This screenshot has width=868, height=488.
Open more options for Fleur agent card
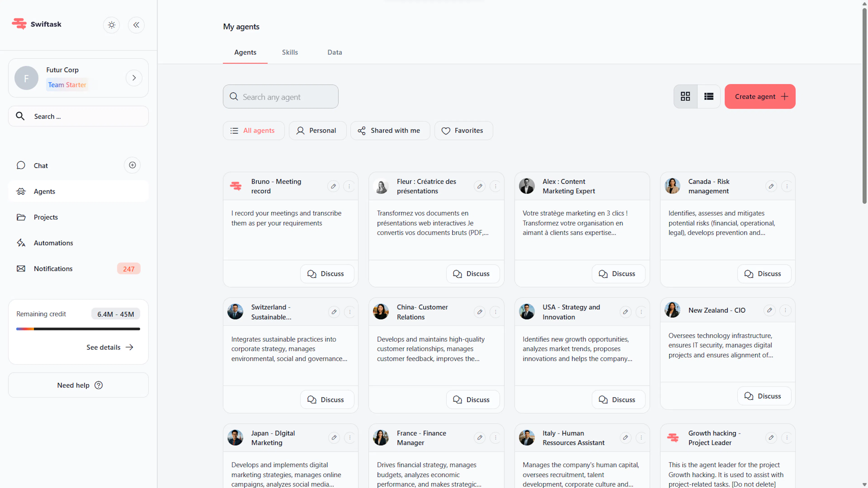[495, 186]
